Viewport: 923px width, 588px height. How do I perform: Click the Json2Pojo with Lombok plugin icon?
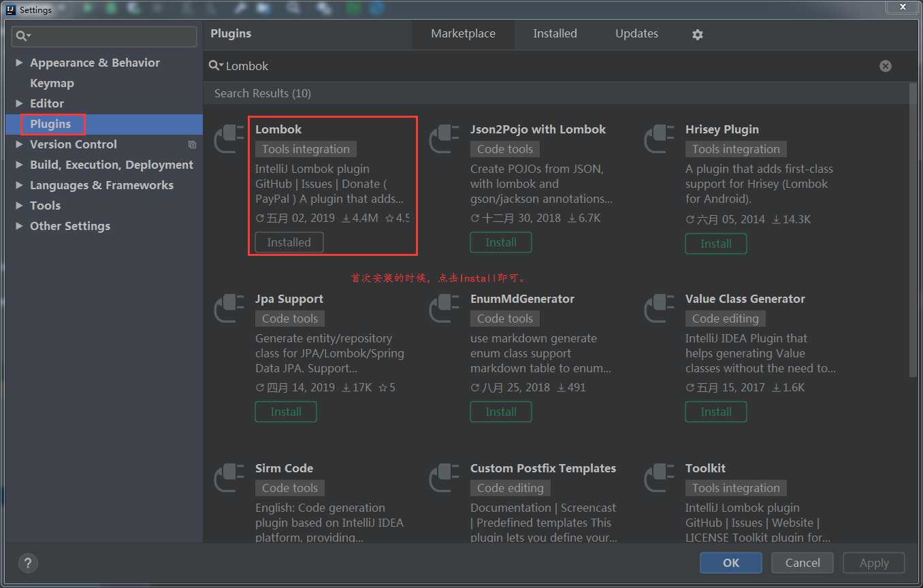[x=444, y=138]
